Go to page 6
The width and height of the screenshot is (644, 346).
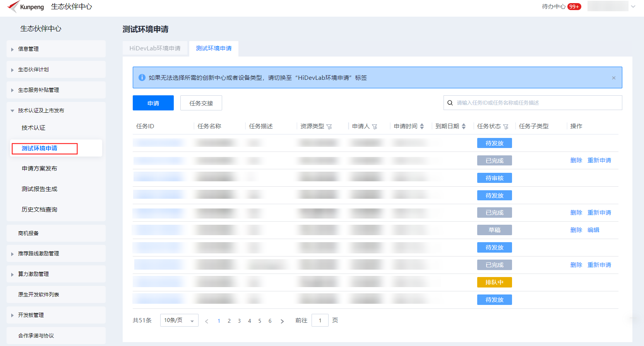270,321
